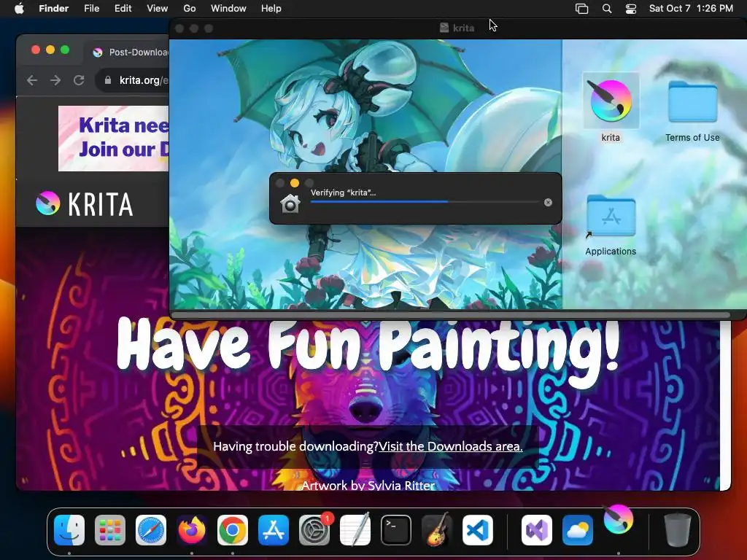Click the date and time in menu bar
The width and height of the screenshot is (747, 560).
click(x=691, y=8)
